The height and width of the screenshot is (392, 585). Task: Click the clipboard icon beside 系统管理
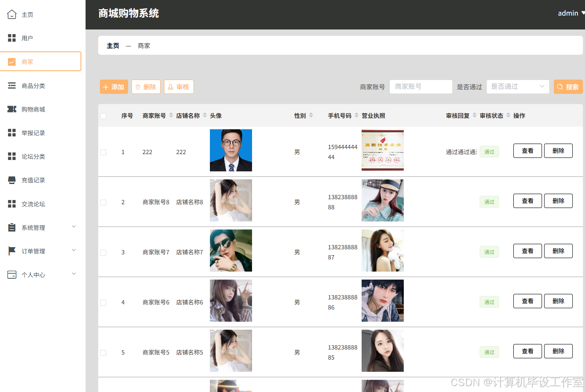point(12,227)
